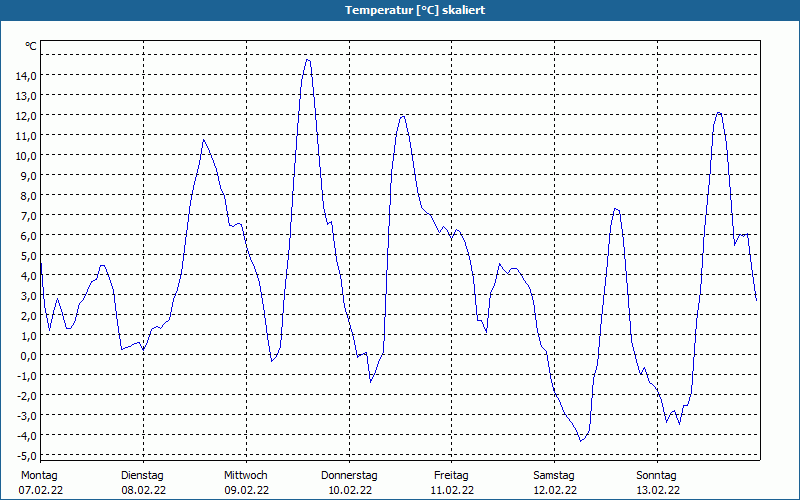The height and width of the screenshot is (500, 800).
Task: Select the -3,0 y-axis label
Action: 27,415
